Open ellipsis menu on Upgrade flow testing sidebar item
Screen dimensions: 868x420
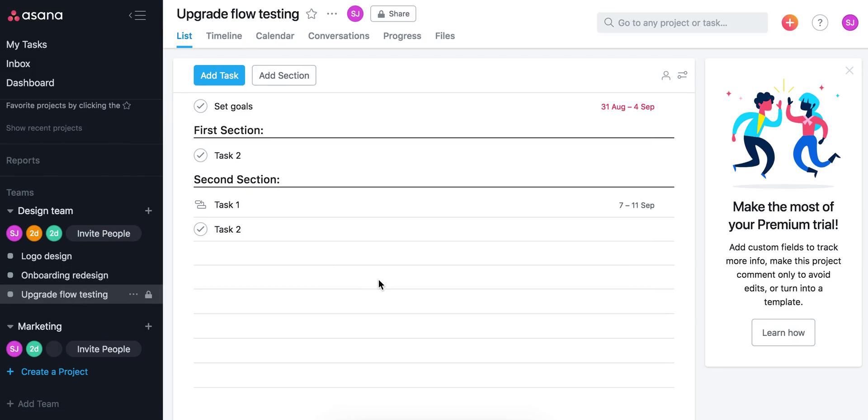pos(133,294)
